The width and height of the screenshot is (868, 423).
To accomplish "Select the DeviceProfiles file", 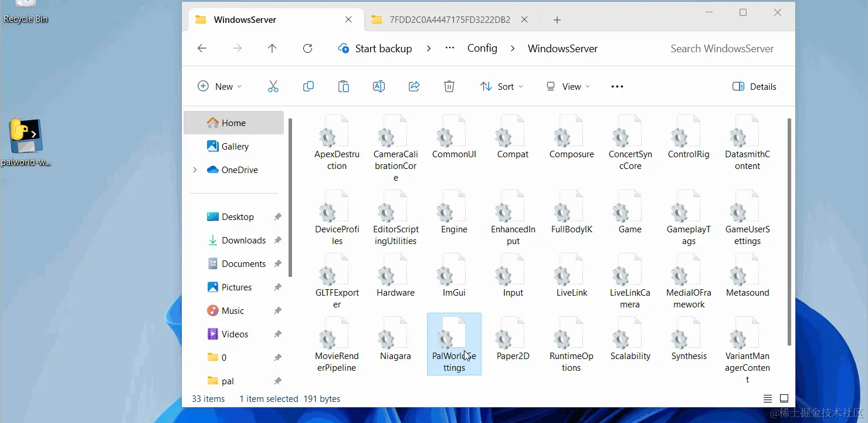I will (x=337, y=218).
